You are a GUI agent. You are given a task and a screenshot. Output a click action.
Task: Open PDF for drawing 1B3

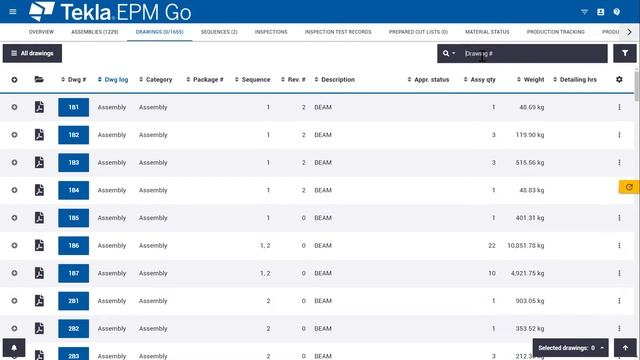click(x=39, y=162)
